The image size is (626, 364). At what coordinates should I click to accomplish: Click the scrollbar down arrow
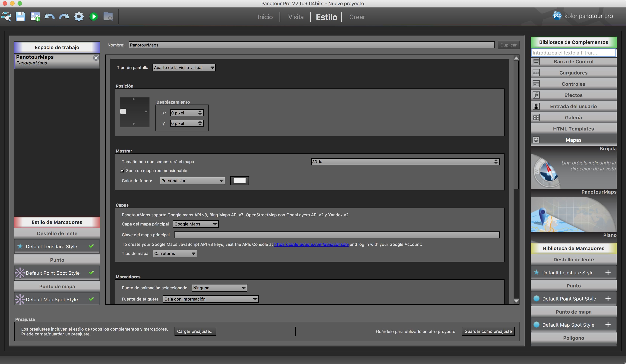(x=516, y=301)
